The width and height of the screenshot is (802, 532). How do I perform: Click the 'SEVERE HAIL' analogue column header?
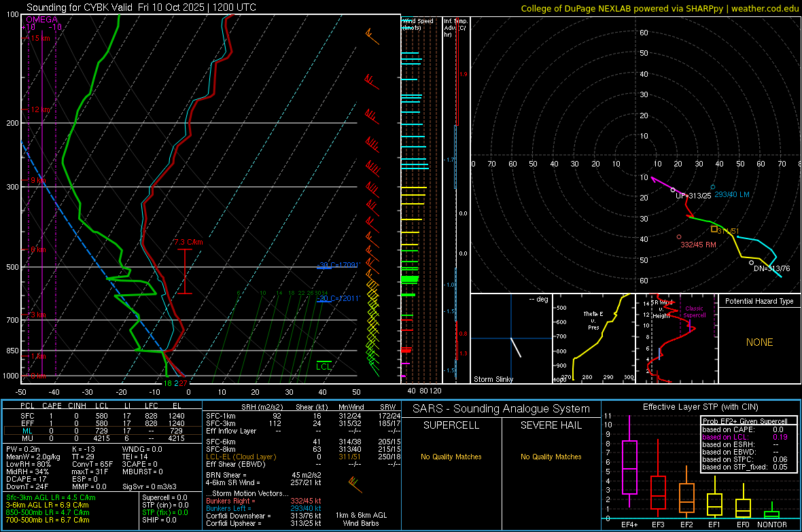click(551, 425)
